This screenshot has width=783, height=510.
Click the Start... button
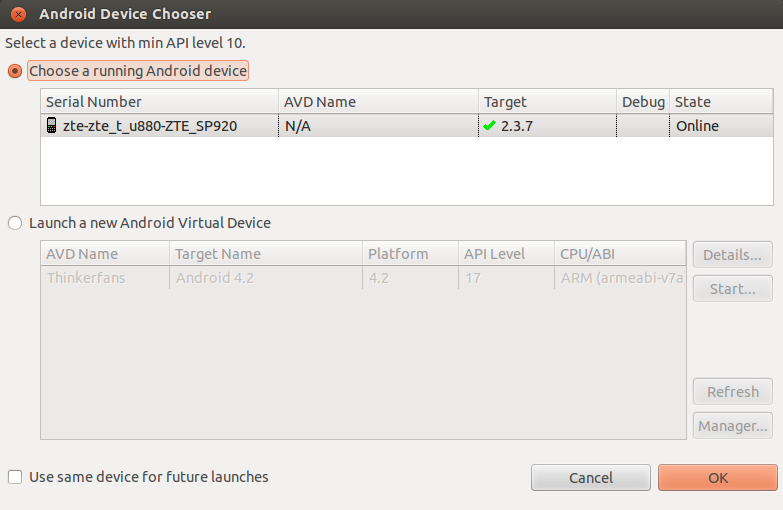[733, 289]
